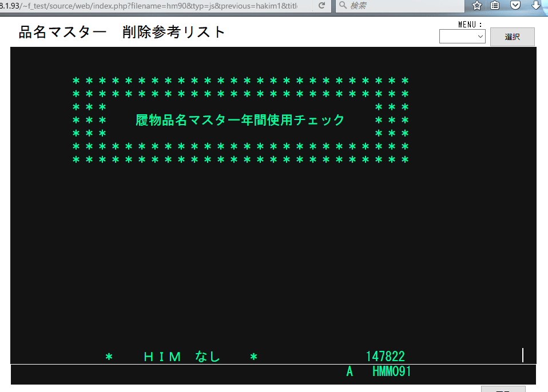This screenshot has width=548, height=392.
Task: Reload the page with the refresh icon
Action: (321, 6)
